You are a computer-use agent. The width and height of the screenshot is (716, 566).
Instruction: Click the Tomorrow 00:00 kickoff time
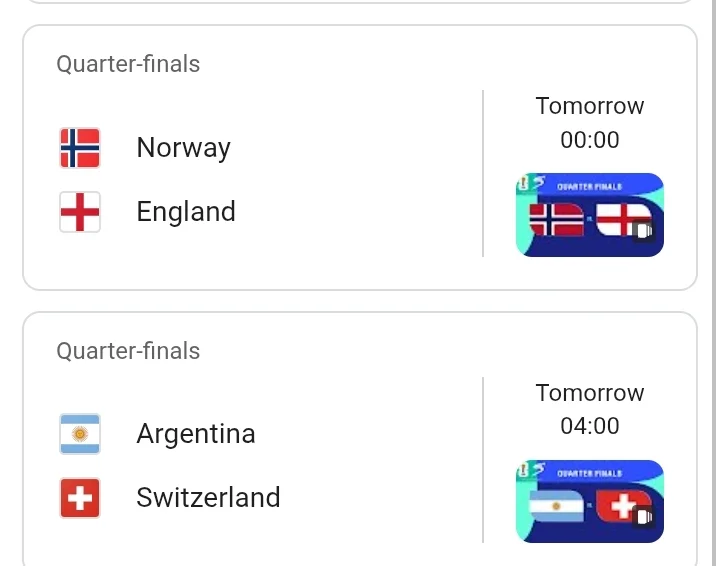[590, 123]
